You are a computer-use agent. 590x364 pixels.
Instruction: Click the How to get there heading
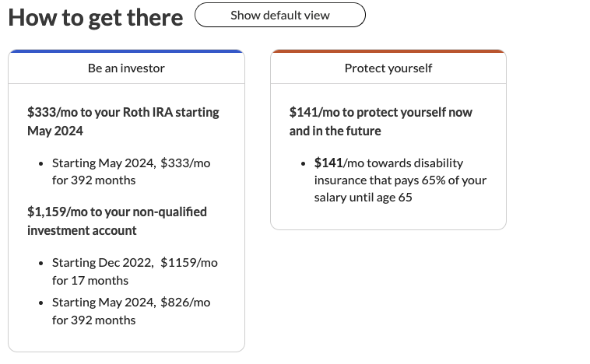point(96,17)
